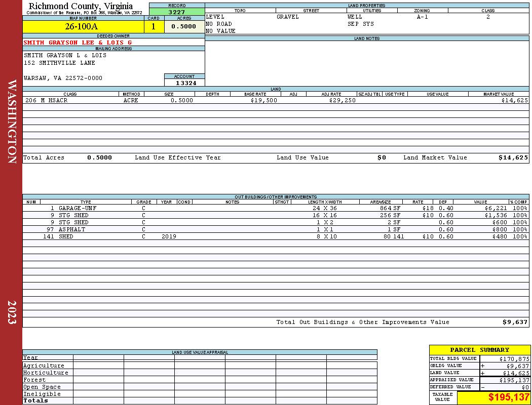Image resolution: width=532 pixels, height=405 pixels.
Task: Select the 16 X 16 STG SHED dimension
Action: pos(325,216)
